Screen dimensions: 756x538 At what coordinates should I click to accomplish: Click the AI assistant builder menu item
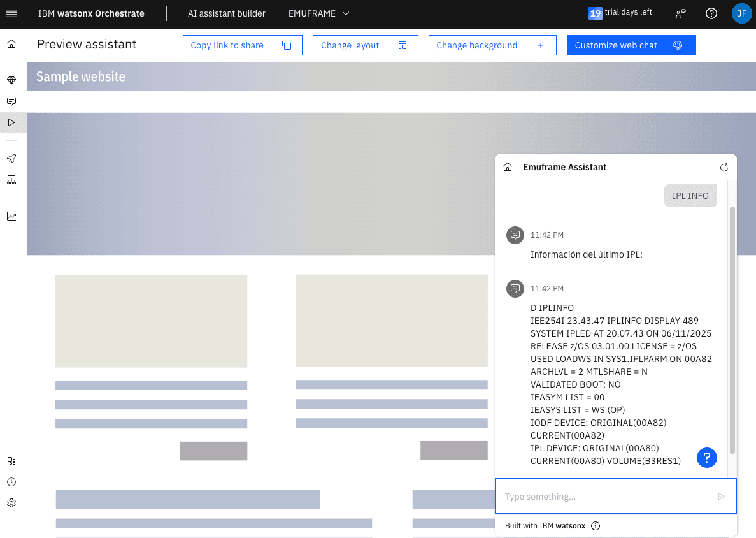pos(227,13)
